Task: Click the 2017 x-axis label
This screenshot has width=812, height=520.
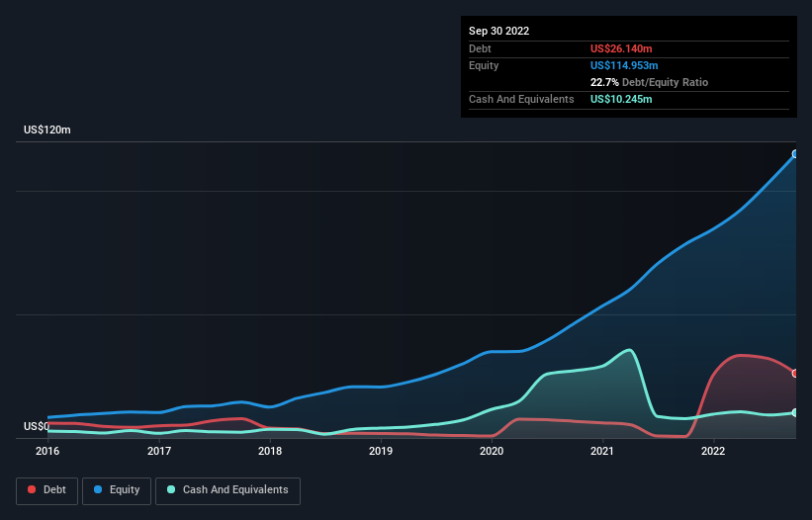Action: [159, 451]
